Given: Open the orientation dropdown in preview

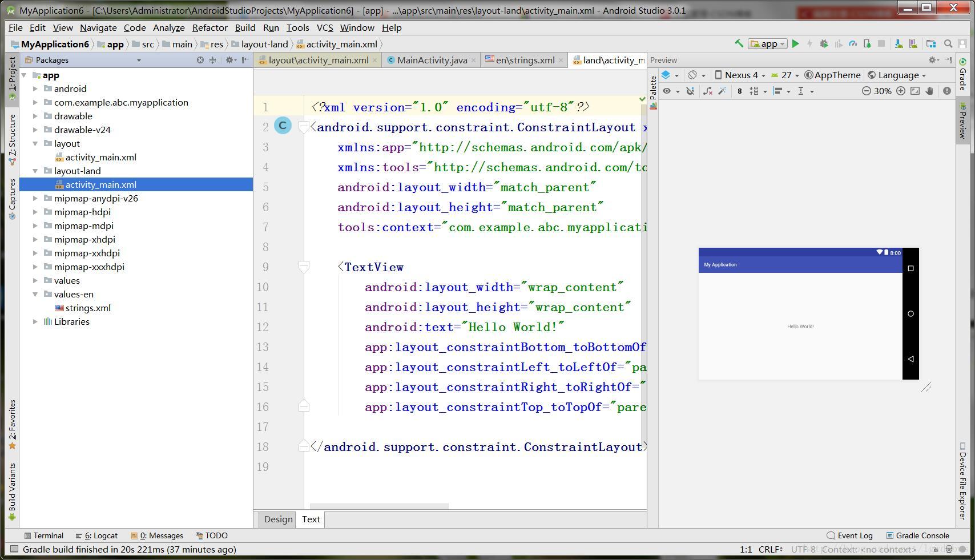Looking at the screenshot, I should [696, 75].
